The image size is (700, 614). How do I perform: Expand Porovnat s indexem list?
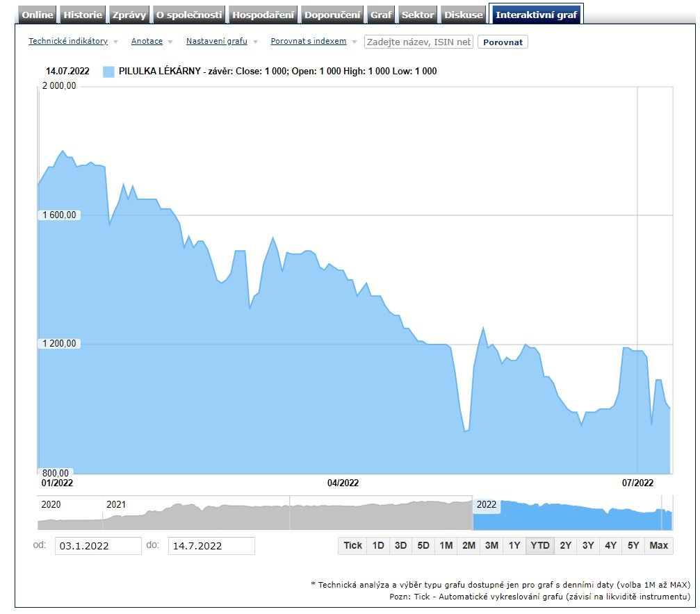coord(309,42)
